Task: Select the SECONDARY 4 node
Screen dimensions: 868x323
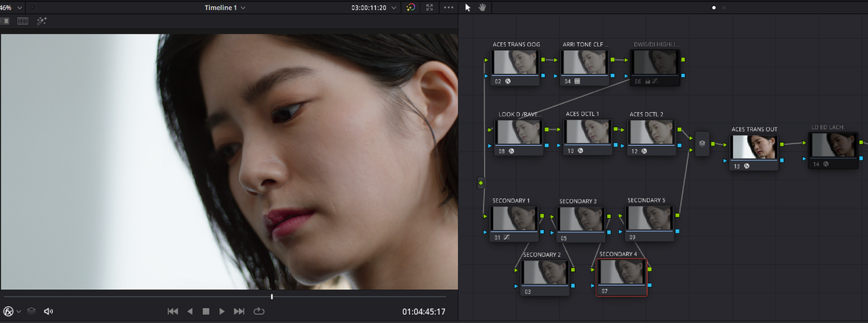Action: point(622,278)
